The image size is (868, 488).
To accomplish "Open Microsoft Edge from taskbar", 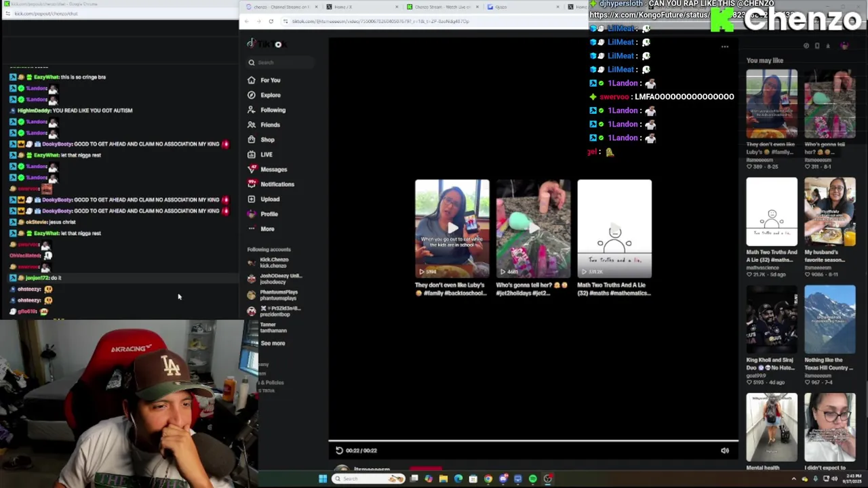I will pyautogui.click(x=458, y=479).
